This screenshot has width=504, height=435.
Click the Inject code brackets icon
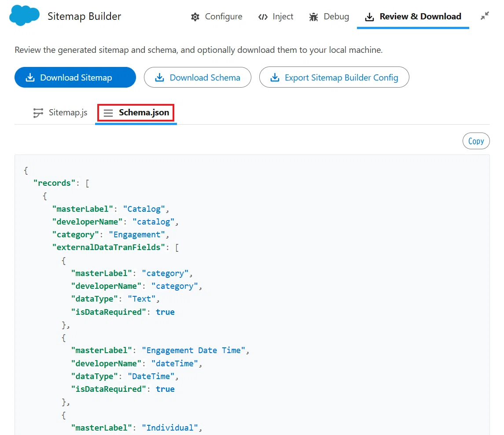[263, 17]
